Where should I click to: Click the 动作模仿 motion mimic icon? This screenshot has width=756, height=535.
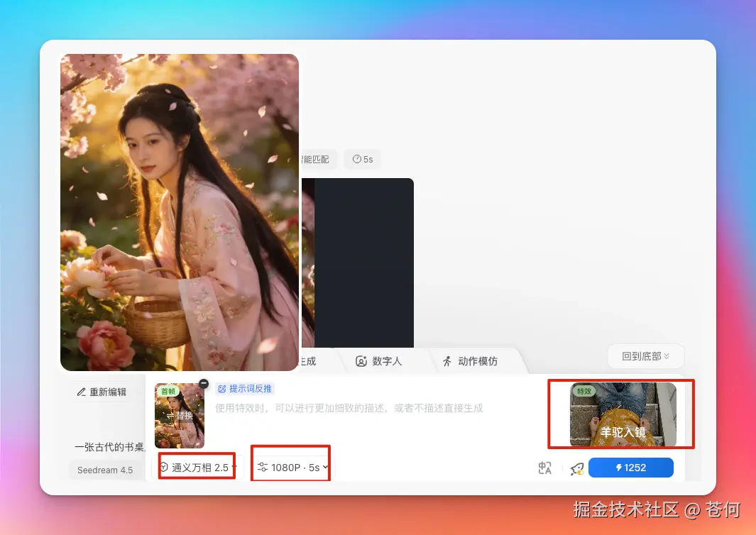point(448,361)
